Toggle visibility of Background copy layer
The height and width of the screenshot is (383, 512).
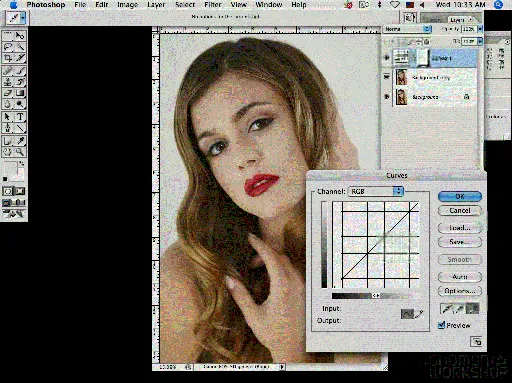[387, 77]
